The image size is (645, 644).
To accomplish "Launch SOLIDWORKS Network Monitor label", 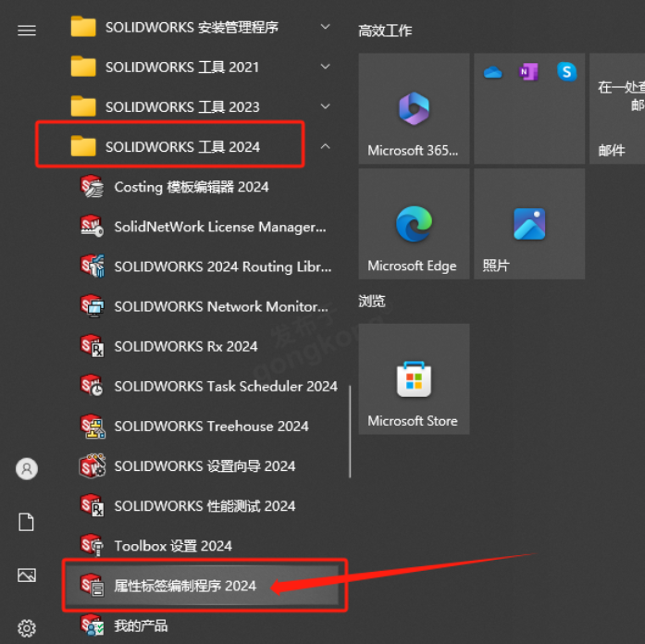I will click(221, 306).
